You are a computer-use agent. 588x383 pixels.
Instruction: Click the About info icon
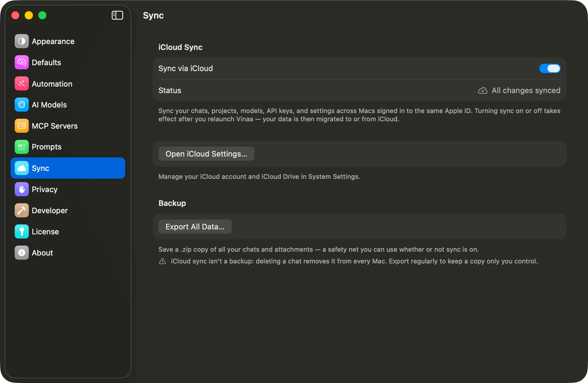point(22,253)
